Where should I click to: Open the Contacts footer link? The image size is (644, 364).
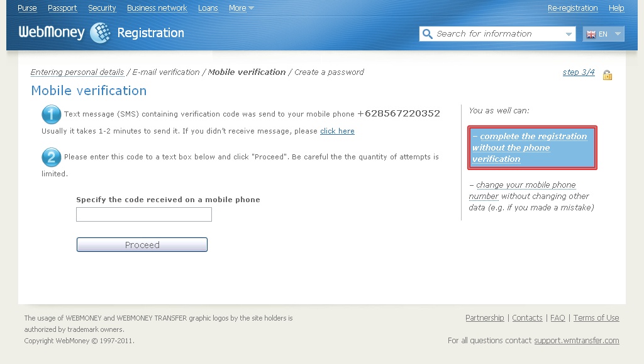(527, 317)
